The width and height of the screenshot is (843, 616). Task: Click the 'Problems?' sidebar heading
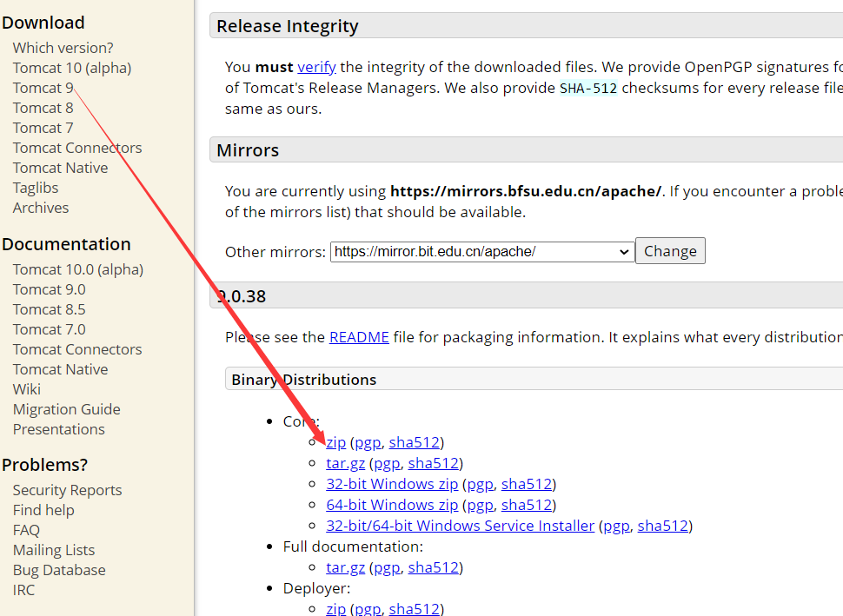click(44, 465)
